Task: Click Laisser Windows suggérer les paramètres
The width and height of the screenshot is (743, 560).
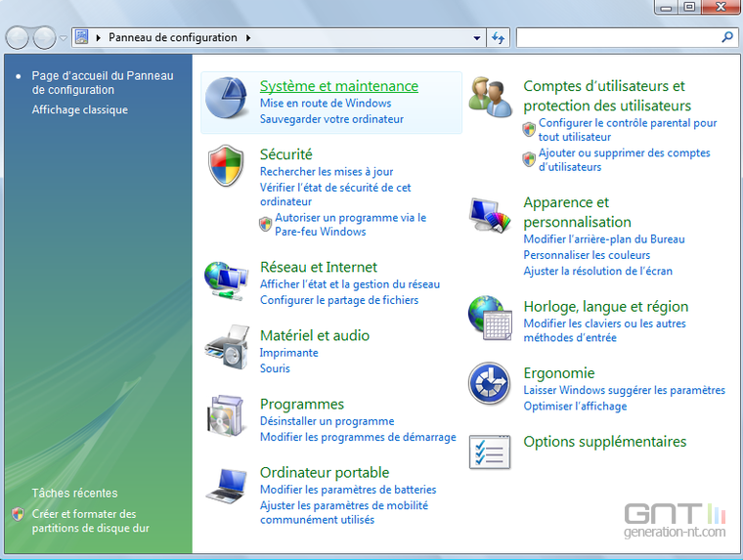Action: click(x=624, y=390)
